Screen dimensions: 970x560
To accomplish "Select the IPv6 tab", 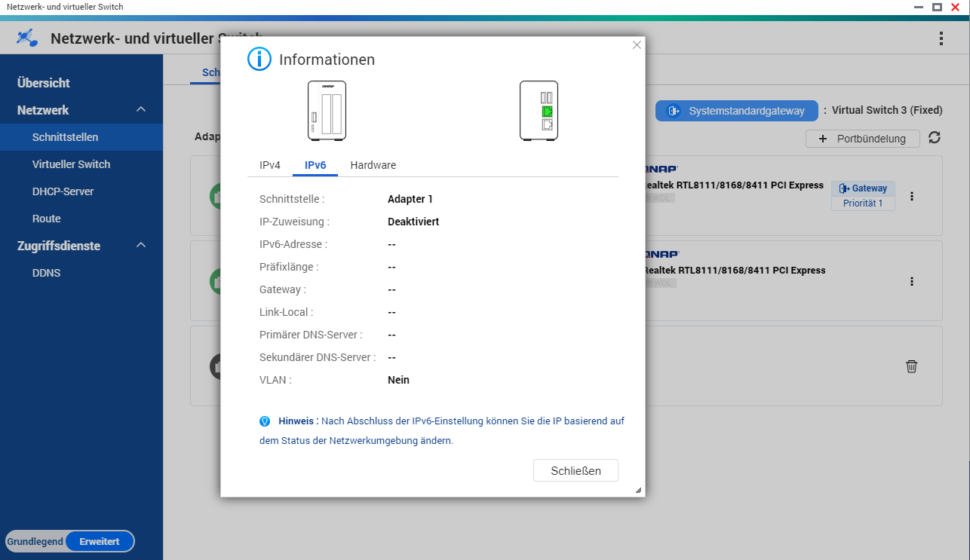I will 315,165.
